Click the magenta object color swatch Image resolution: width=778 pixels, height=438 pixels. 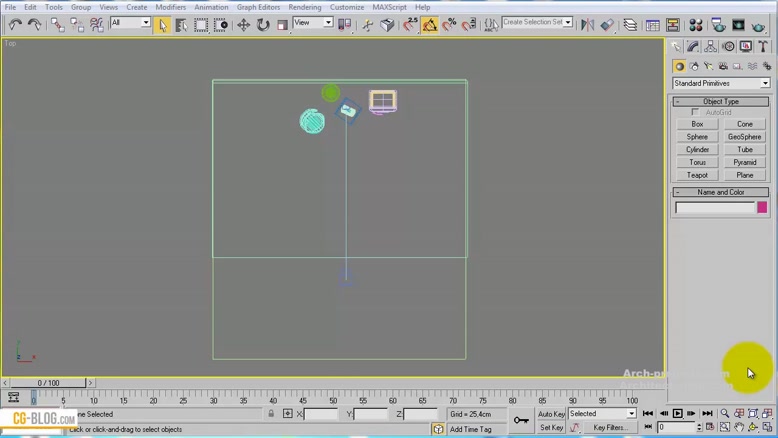762,208
